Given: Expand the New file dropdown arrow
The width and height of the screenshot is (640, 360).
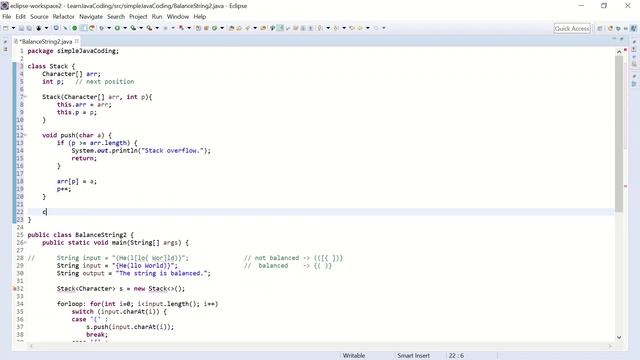Looking at the screenshot, I should [x=13, y=28].
